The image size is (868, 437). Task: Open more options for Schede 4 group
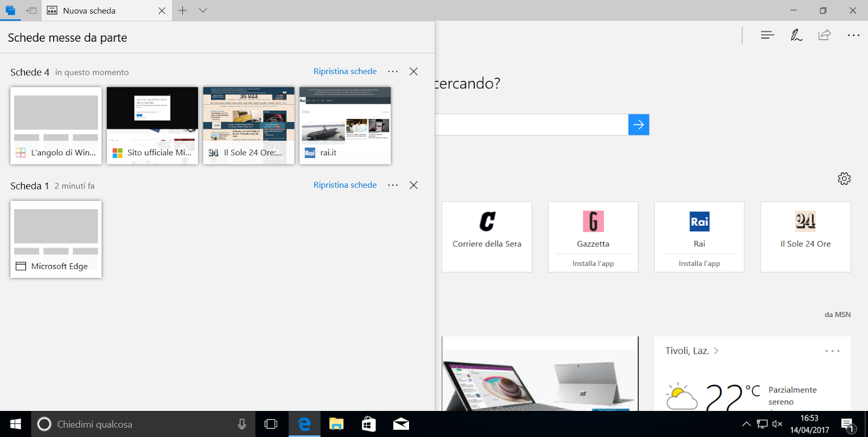393,72
